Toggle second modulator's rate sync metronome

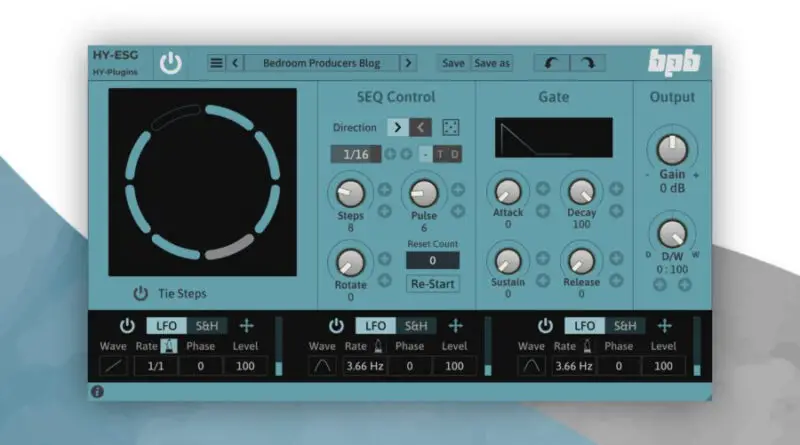(x=378, y=346)
